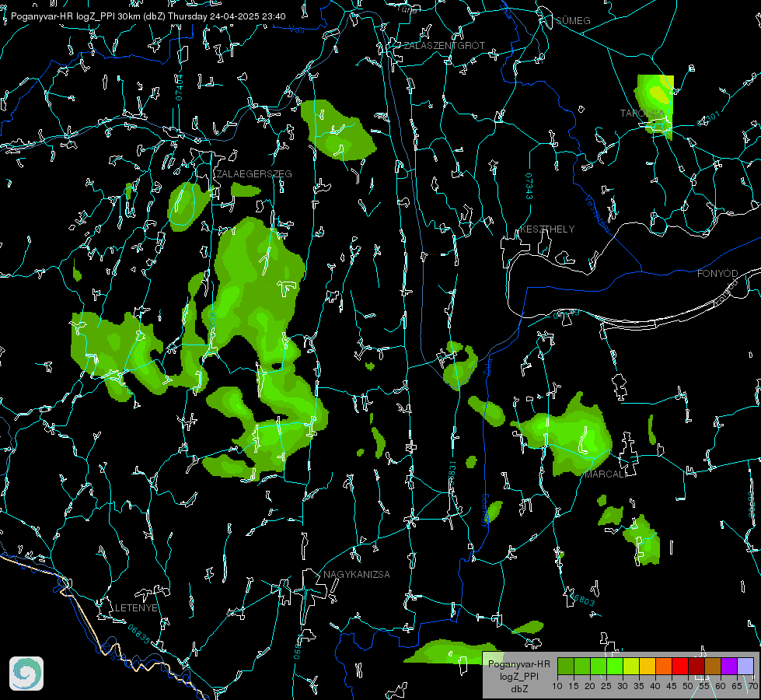Click the yellow-green 30–35 dBZ legend swatch
The width and height of the screenshot is (761, 700).
click(631, 667)
